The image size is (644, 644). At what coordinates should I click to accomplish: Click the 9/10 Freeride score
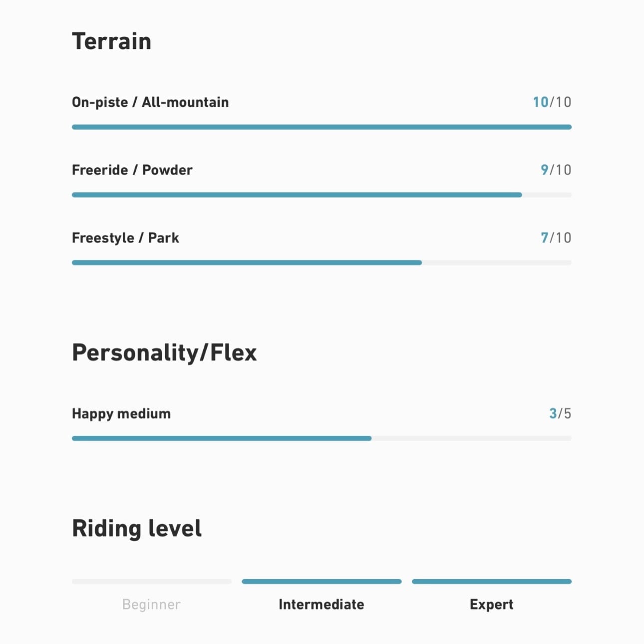pyautogui.click(x=556, y=170)
